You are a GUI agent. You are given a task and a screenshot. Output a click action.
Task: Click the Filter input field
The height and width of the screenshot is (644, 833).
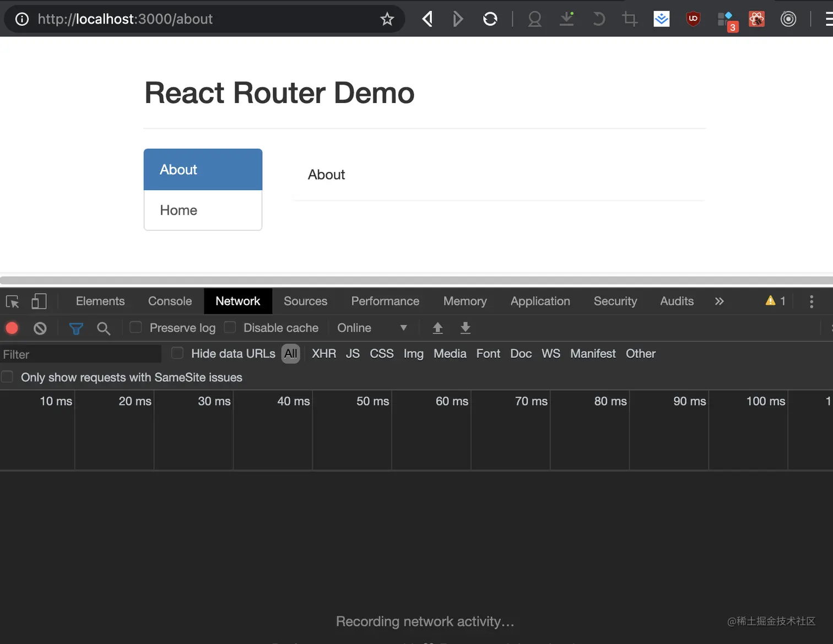click(x=81, y=354)
